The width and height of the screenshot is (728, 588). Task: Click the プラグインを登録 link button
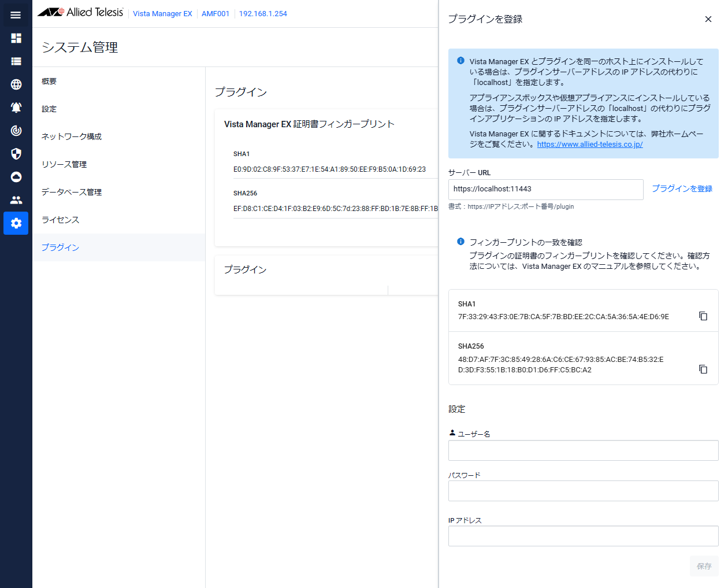[682, 188]
